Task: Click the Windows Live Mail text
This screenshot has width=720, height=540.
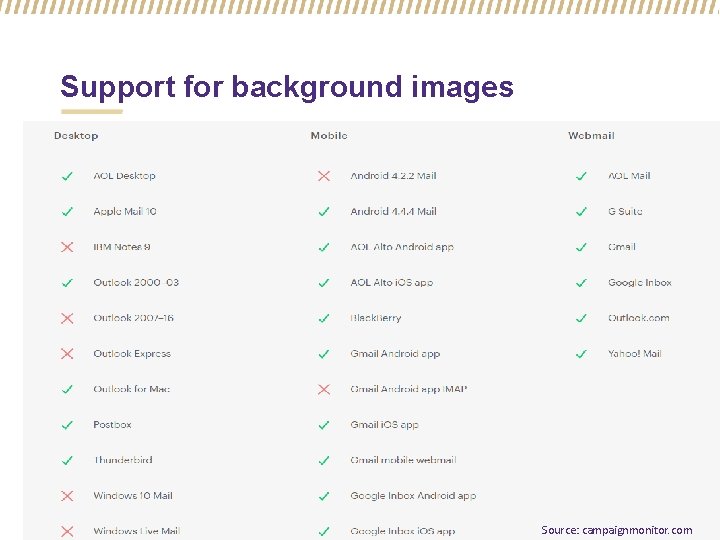Action: 137,531
